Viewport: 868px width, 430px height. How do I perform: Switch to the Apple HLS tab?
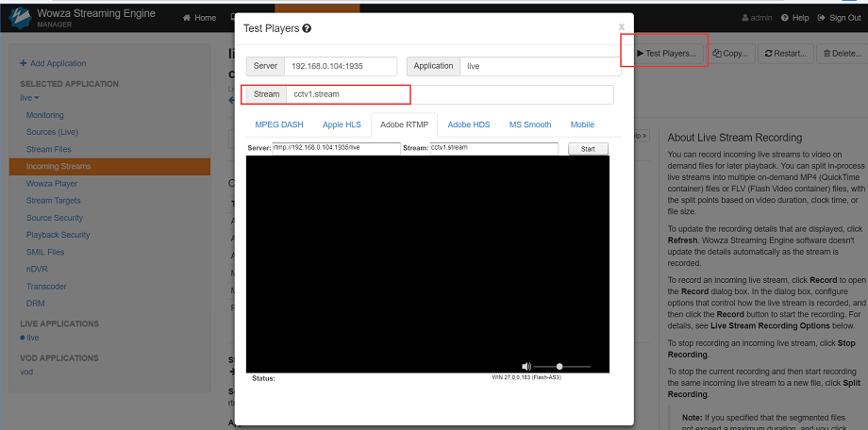coord(342,124)
